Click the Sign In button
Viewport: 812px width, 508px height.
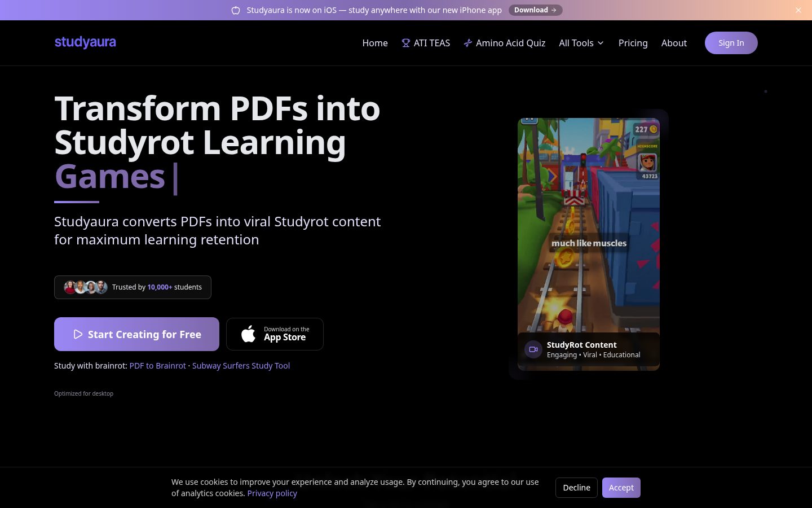click(731, 43)
